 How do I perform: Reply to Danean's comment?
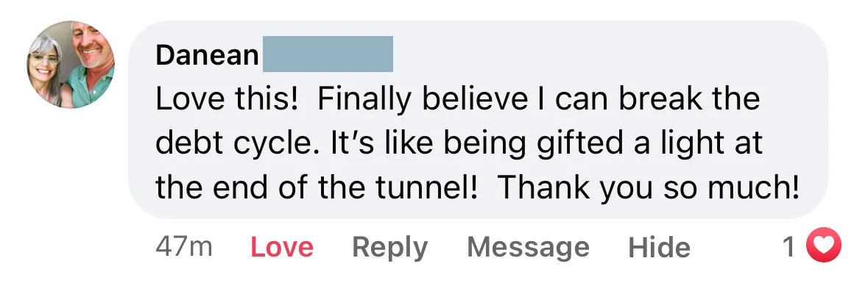389,248
